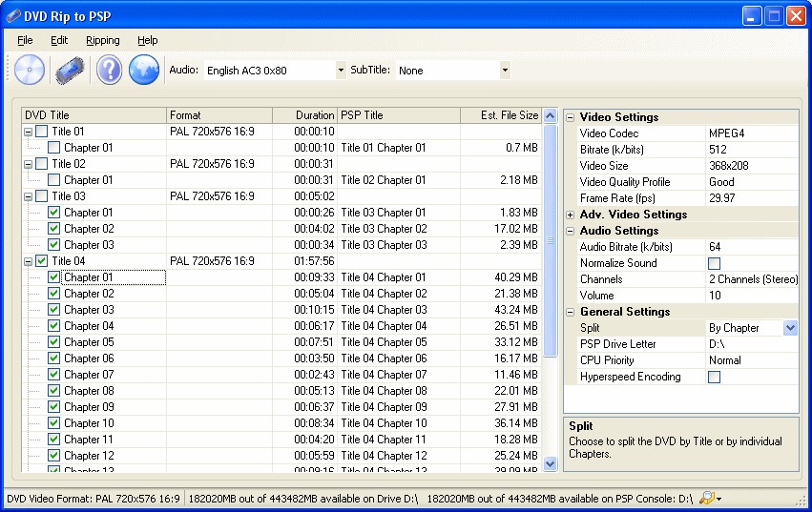This screenshot has width=812, height=512.
Task: Click the DVD Video Format status text
Action: pos(94,499)
